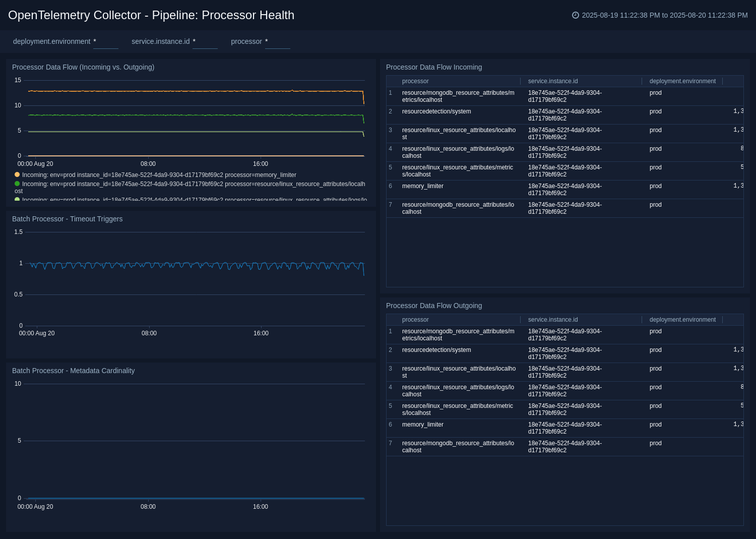Sort Outgoing table by deployment.environment column header
This screenshot has height=539, width=756.
(x=682, y=320)
